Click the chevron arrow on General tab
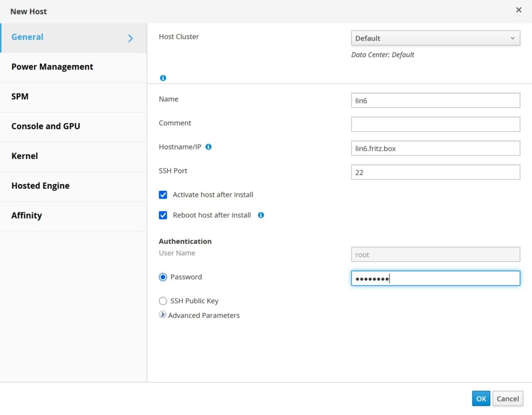This screenshot has width=532, height=415. (130, 38)
